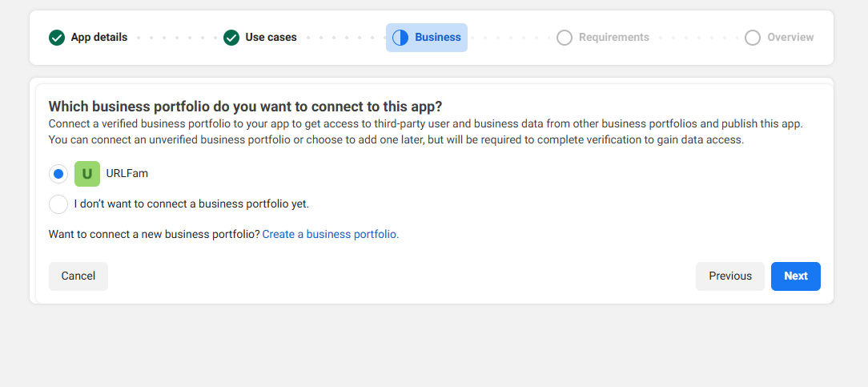Click the App details green checkmark icon
The width and height of the screenshot is (868, 387).
[57, 38]
